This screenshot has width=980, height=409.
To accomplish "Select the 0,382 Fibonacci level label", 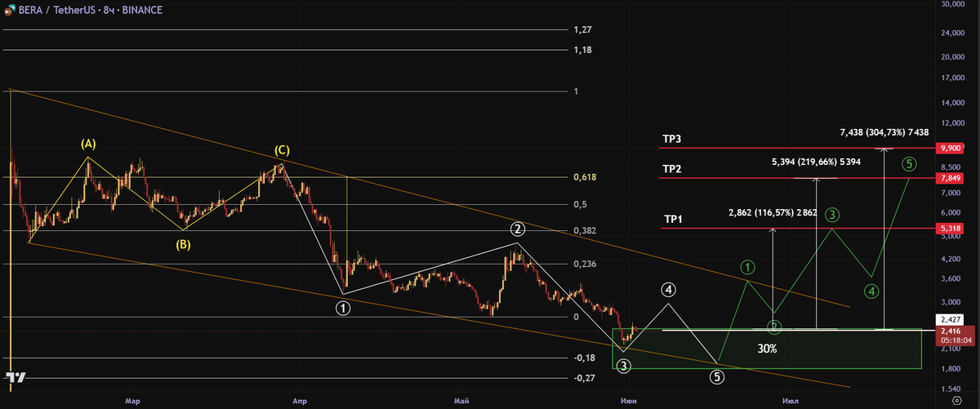I will [x=585, y=230].
